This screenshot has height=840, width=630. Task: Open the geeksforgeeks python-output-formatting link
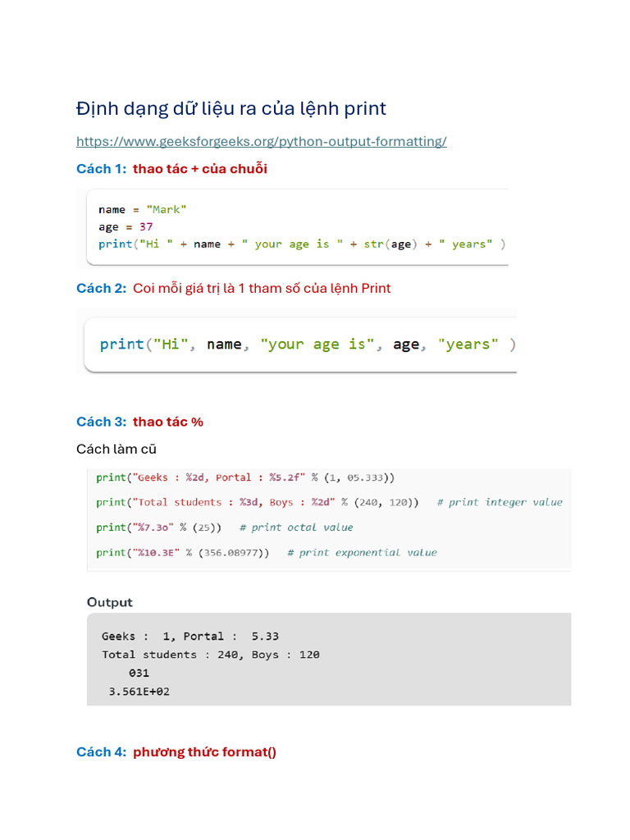point(261,141)
